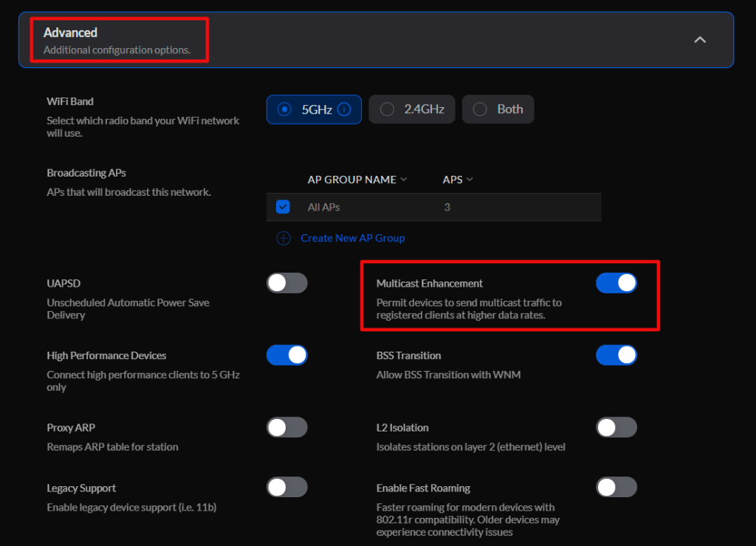Click the Advanced section header title
756x546 pixels.
71,33
